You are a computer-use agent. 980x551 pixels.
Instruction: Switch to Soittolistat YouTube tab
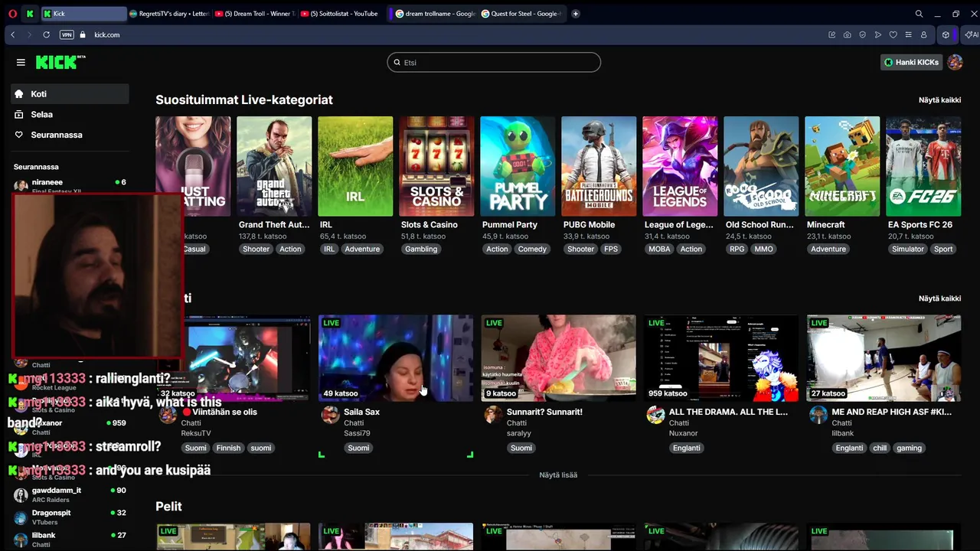(340, 14)
